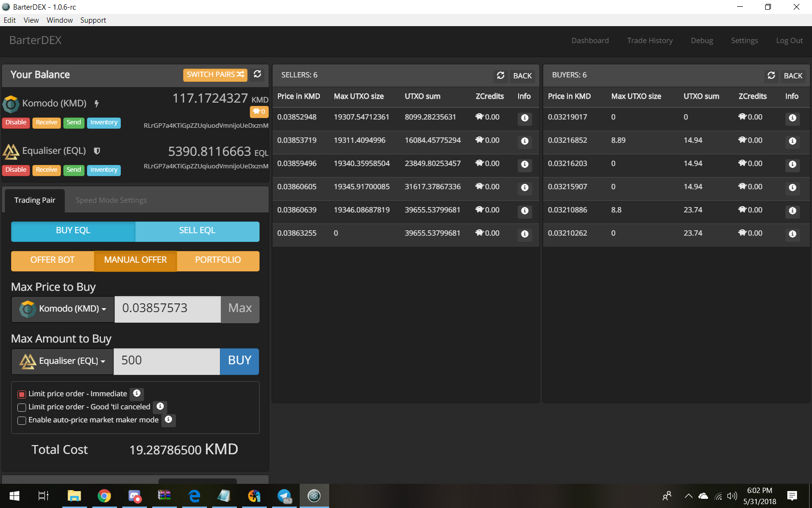
Task: Open the Window menu
Action: click(x=59, y=20)
